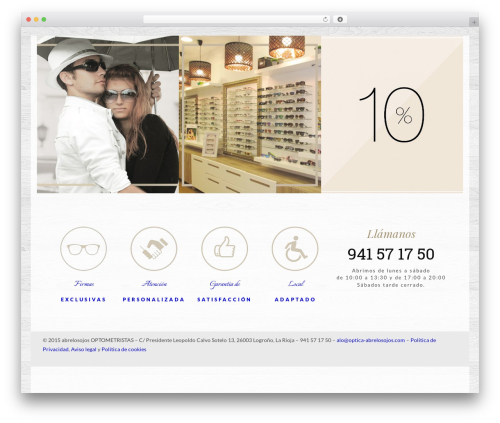The image size is (500, 423).
Task: Open Política de Privacidad, Aviso legal link
Action: pyautogui.click(x=239, y=345)
